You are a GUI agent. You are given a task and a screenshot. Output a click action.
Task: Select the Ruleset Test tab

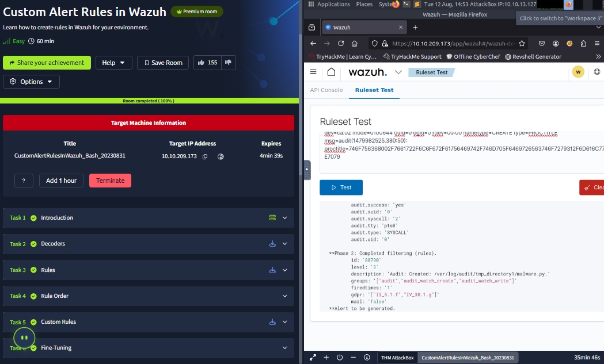[x=374, y=90]
